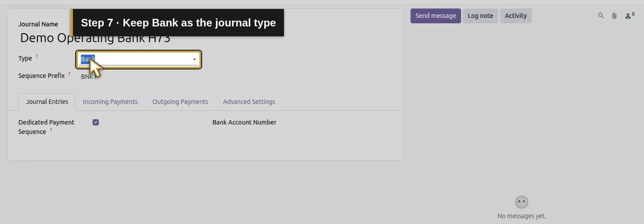Image resolution: width=644 pixels, height=224 pixels.
Task: Show help for Sequence Prefix
Action: 69,74
